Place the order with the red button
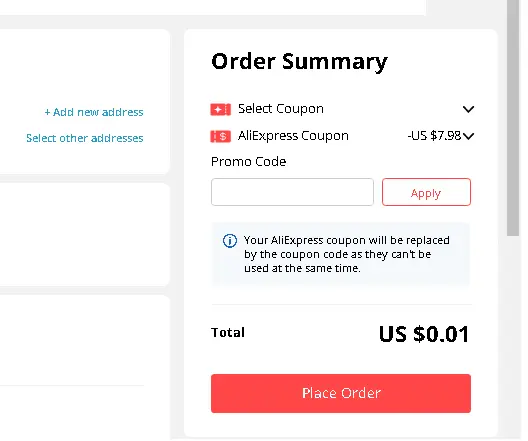 click(341, 393)
